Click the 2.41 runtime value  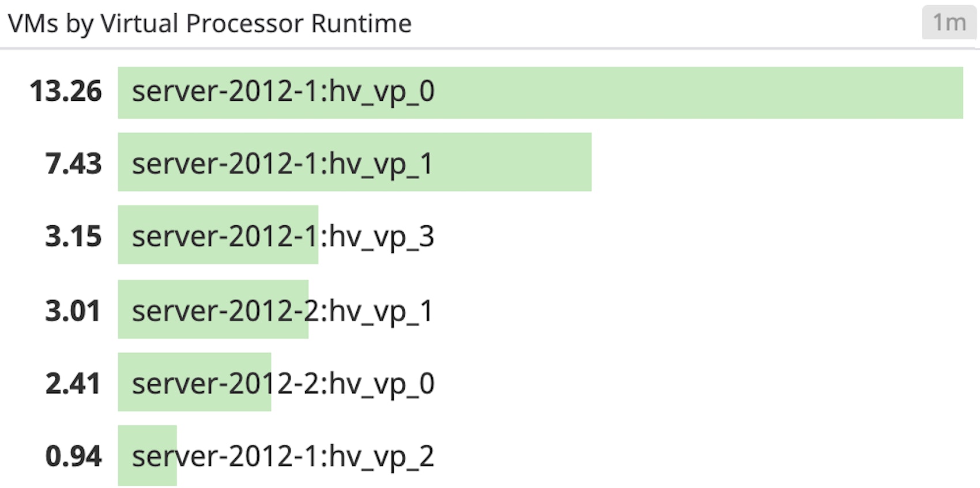[x=73, y=384]
